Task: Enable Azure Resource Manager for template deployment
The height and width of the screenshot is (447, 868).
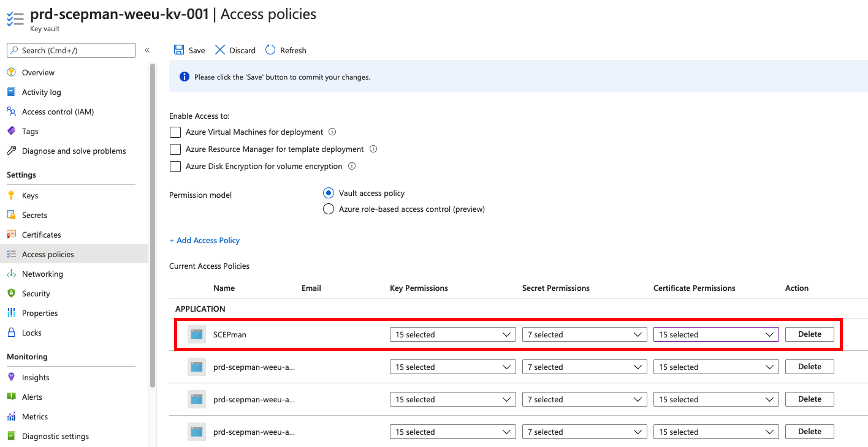Action: click(x=175, y=149)
